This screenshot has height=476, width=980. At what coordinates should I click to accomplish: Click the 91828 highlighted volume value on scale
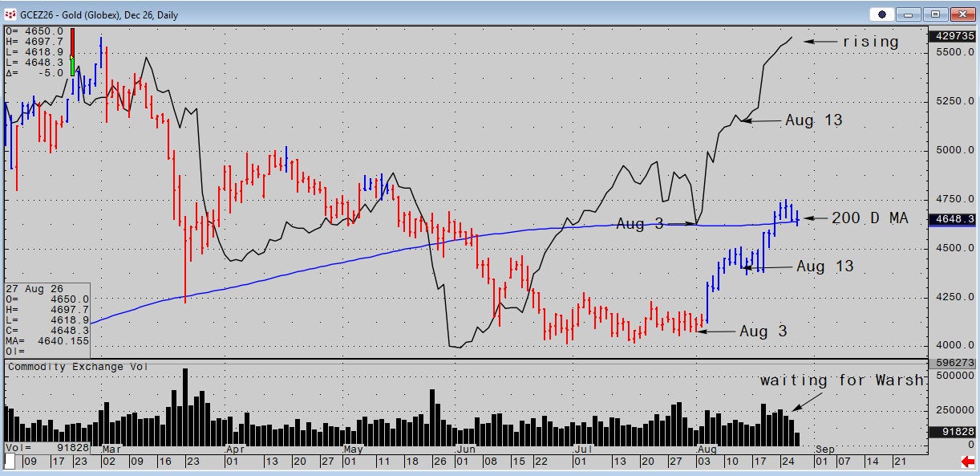(953, 432)
